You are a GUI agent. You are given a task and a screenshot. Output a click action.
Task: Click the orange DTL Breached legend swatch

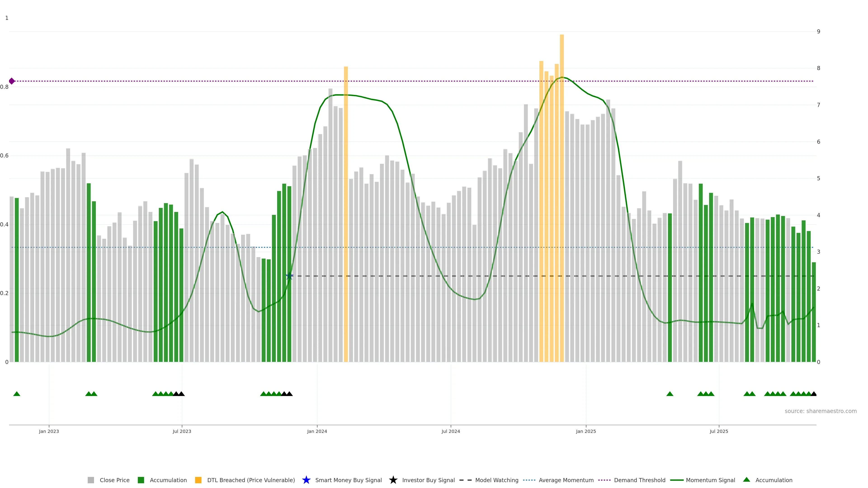coord(198,480)
